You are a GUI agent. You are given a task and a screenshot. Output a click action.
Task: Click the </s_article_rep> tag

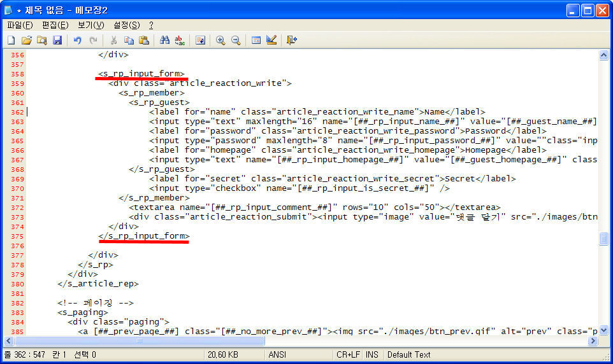coord(97,284)
